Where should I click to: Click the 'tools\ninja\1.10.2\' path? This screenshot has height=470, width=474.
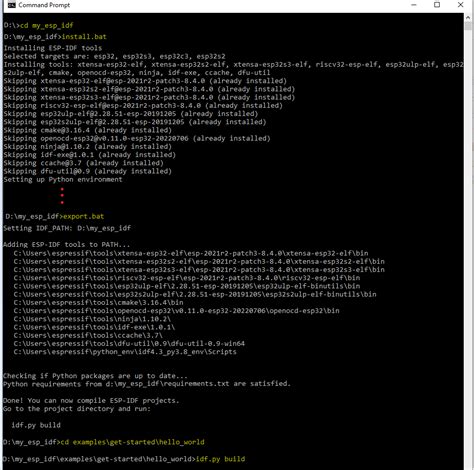point(92,319)
